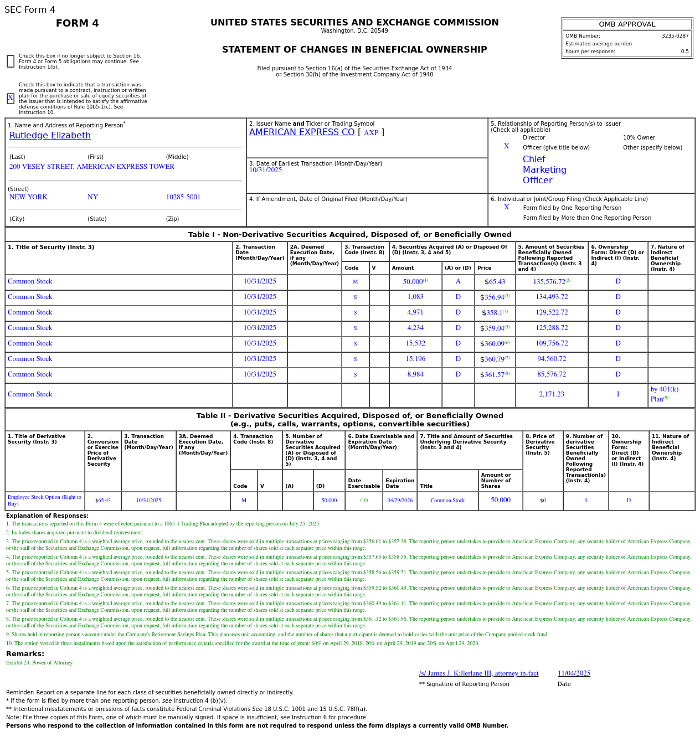The width and height of the screenshot is (700, 742).
Task: Click the 200 Vesey Street address line
Action: click(x=92, y=167)
